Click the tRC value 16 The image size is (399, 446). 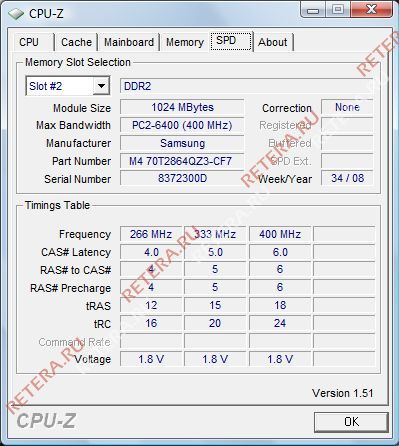click(151, 323)
